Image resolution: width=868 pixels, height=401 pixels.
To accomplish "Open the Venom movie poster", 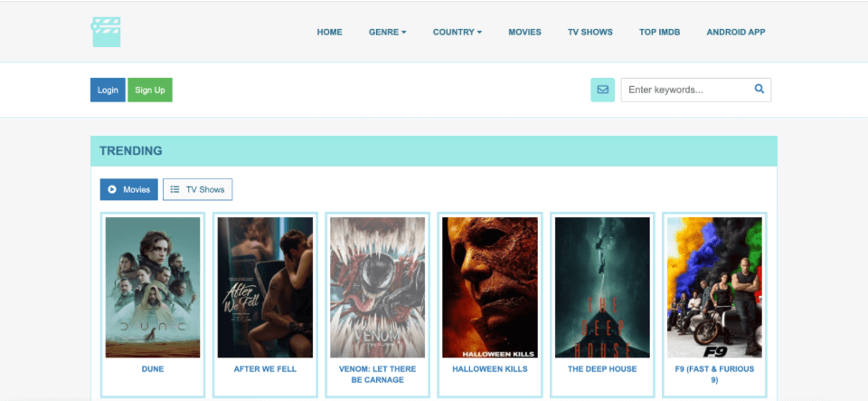I will click(378, 288).
